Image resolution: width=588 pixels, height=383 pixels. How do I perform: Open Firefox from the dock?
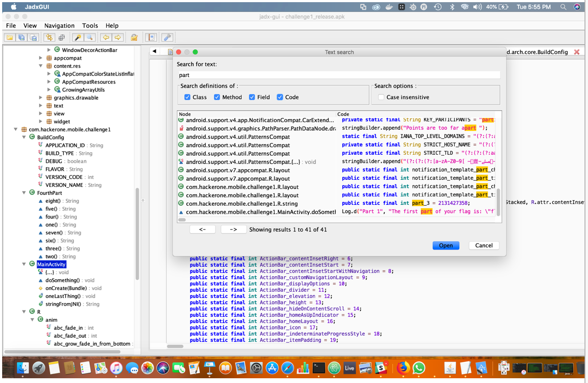click(403, 368)
